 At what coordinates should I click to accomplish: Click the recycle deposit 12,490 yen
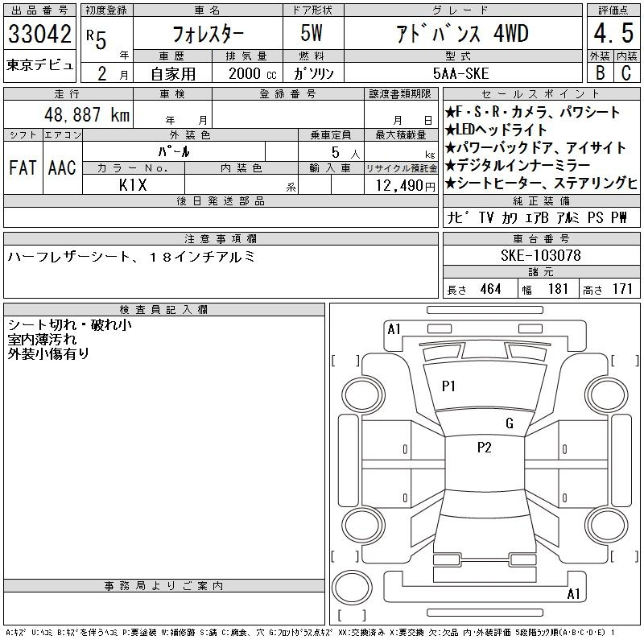405,186
